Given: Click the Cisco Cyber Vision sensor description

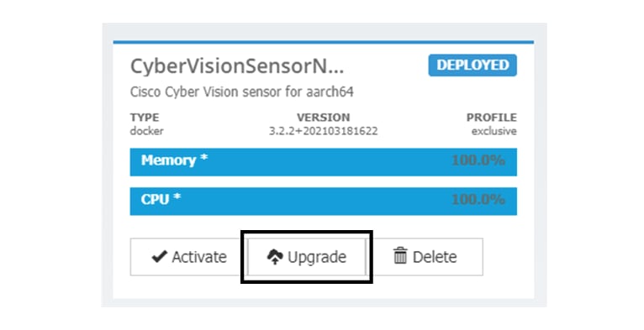Looking at the screenshot, I should [x=241, y=92].
